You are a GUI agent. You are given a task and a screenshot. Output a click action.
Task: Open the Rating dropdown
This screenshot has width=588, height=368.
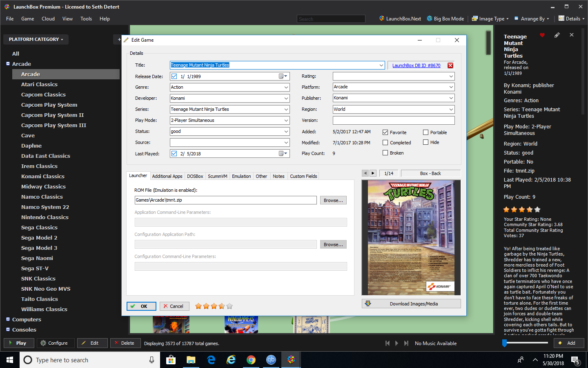point(451,76)
